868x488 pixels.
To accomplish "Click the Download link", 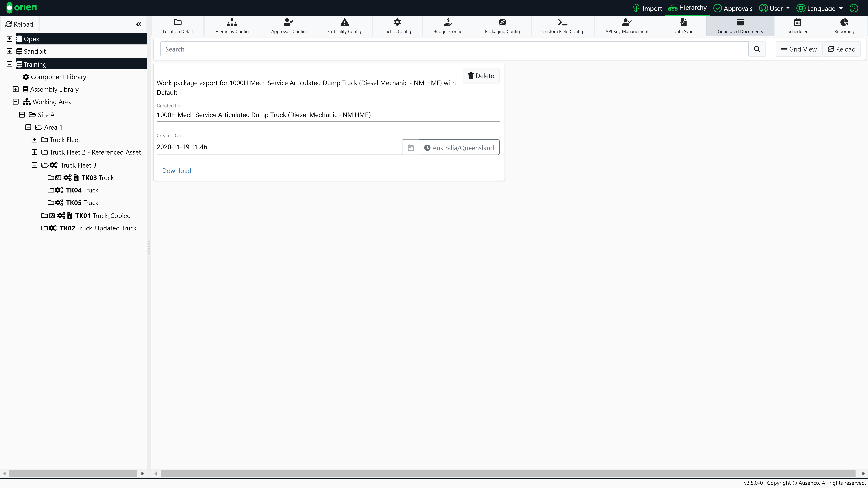I will click(x=177, y=171).
